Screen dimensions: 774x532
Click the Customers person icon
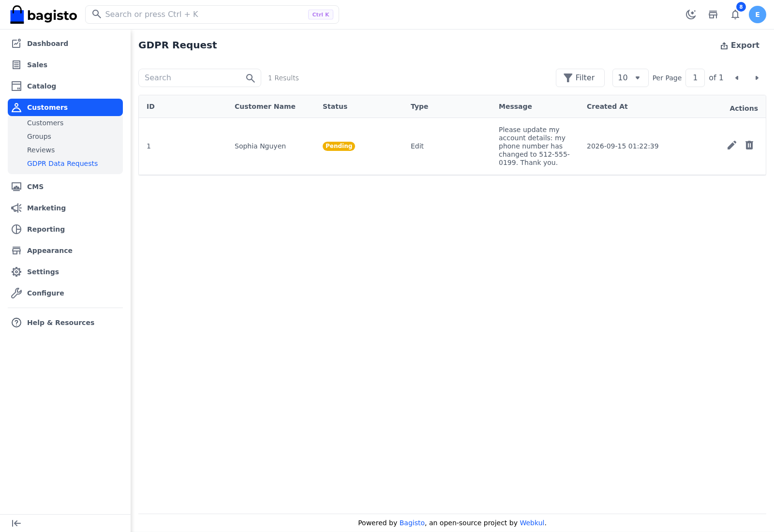16,107
